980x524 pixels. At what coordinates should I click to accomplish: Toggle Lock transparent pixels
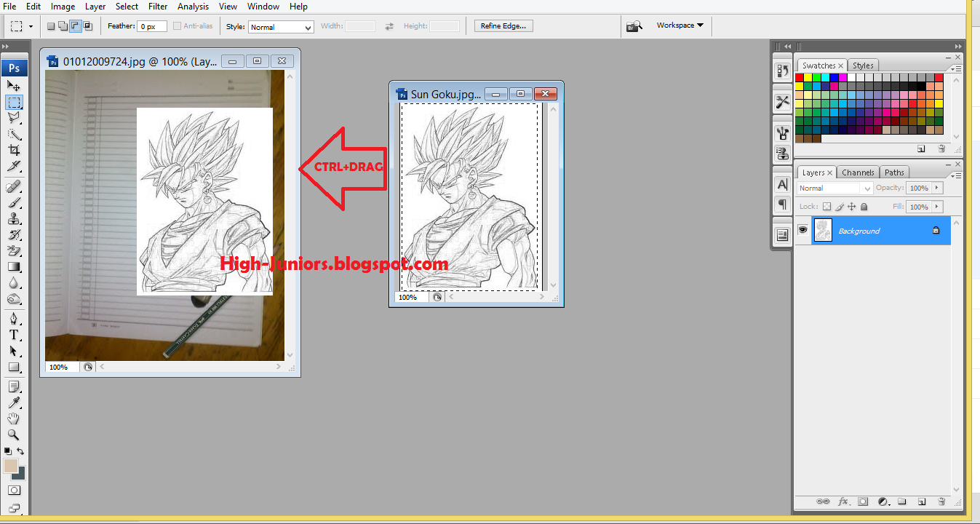point(826,207)
